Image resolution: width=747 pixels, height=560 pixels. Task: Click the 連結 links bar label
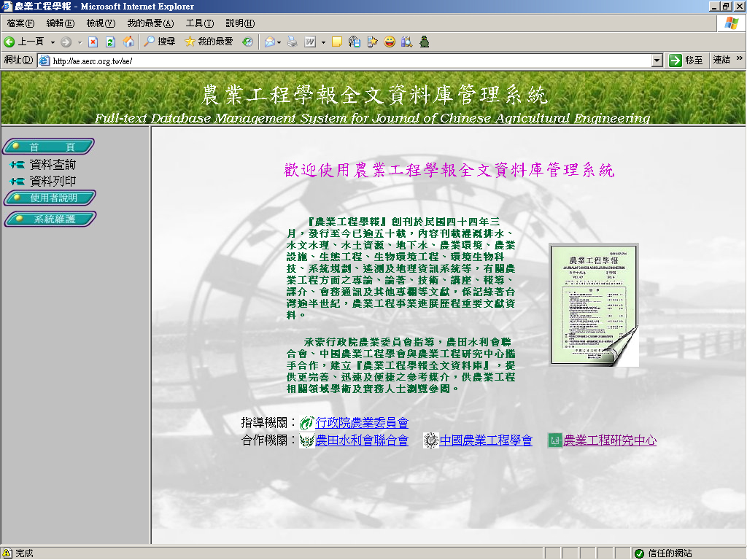[721, 60]
